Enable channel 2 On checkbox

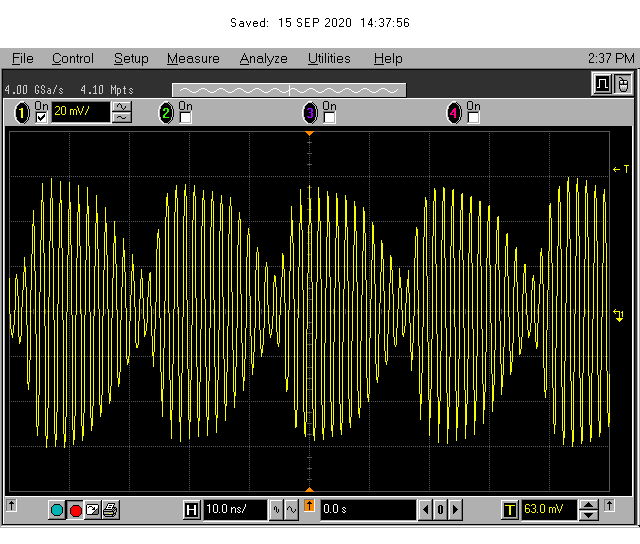(x=185, y=118)
